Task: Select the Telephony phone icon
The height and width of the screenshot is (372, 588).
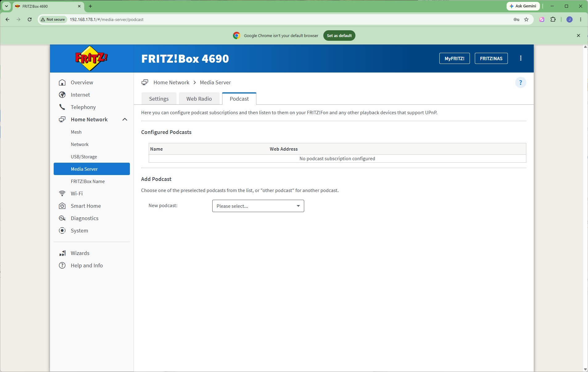Action: coord(62,107)
